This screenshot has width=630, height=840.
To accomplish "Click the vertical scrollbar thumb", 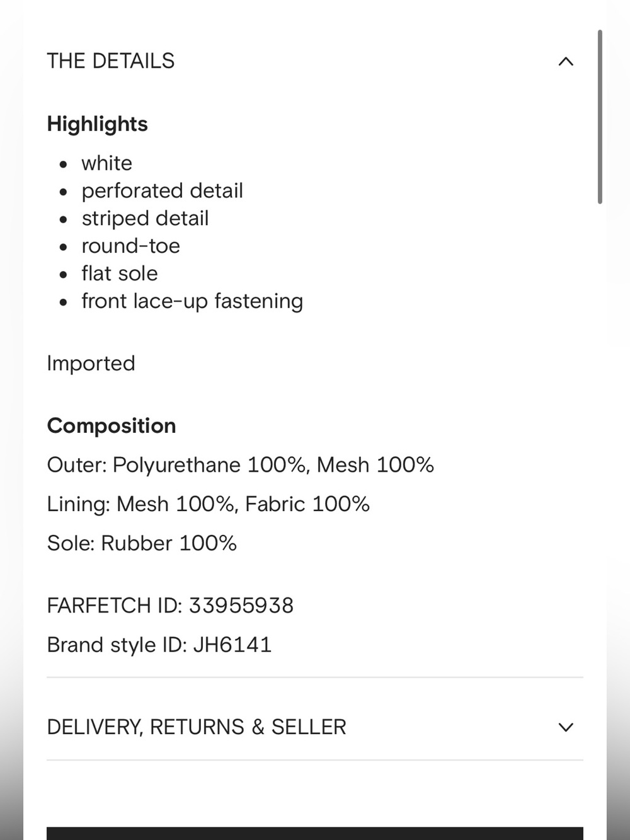I will coord(600,117).
